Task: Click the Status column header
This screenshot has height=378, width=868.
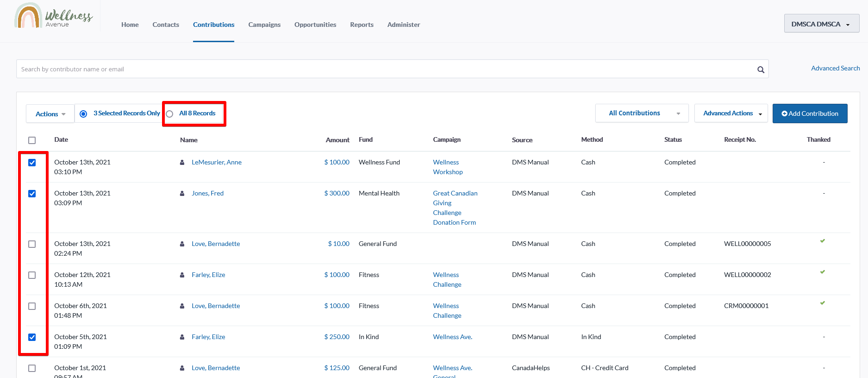Action: click(673, 139)
